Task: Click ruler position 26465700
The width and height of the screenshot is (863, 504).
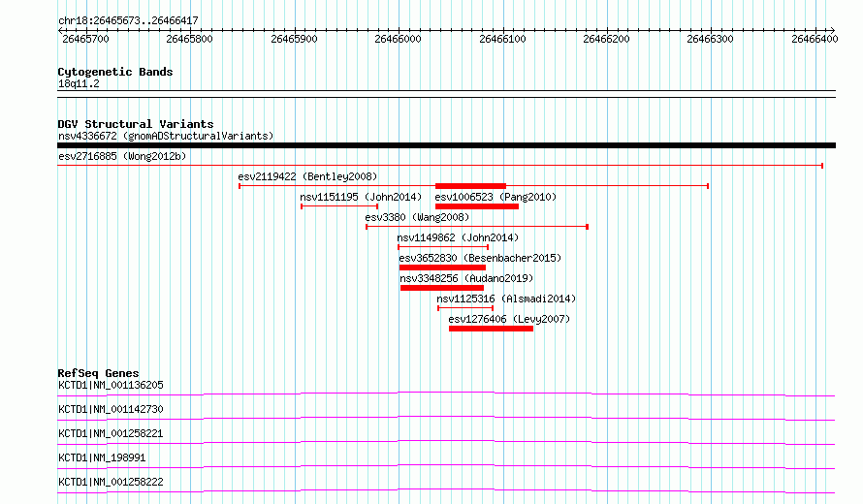Action: pos(86,39)
